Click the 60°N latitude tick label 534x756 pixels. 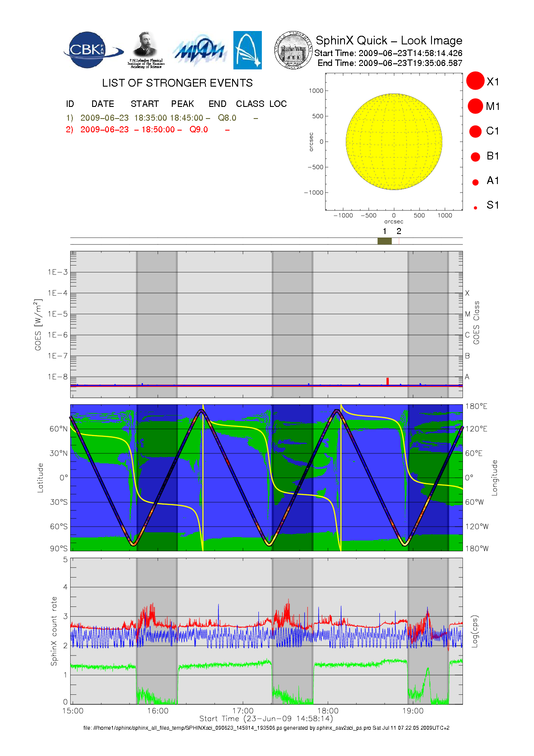pos(59,429)
